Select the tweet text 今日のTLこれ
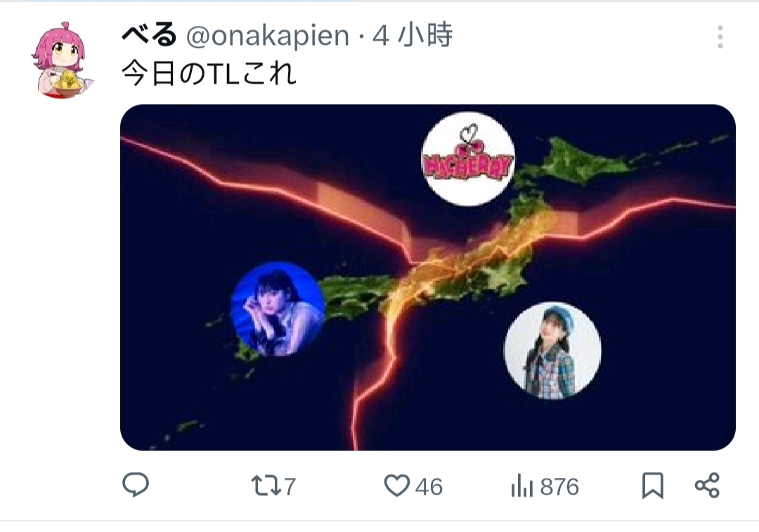This screenshot has height=532, width=759. 209,74
